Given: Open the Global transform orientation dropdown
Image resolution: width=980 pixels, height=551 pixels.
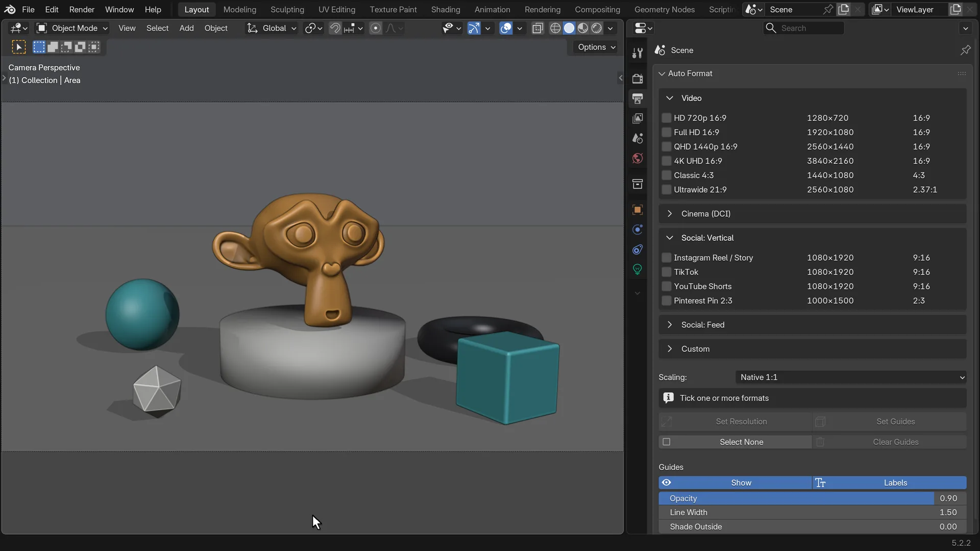Looking at the screenshot, I should (x=271, y=28).
